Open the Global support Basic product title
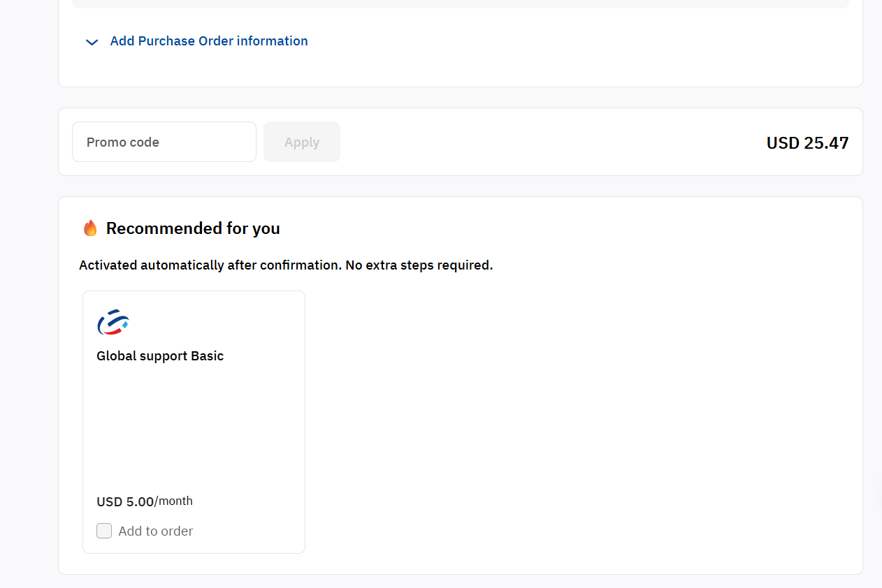 (x=160, y=356)
